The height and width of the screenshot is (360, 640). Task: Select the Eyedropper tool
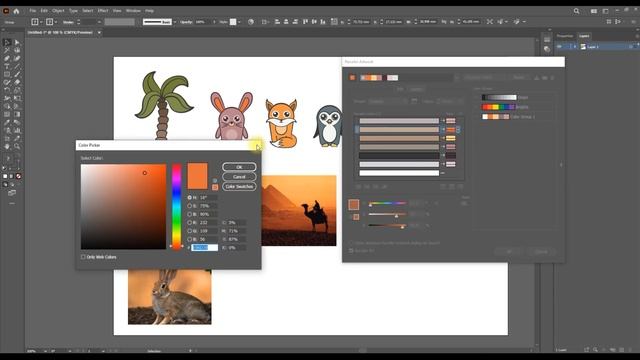click(7, 122)
